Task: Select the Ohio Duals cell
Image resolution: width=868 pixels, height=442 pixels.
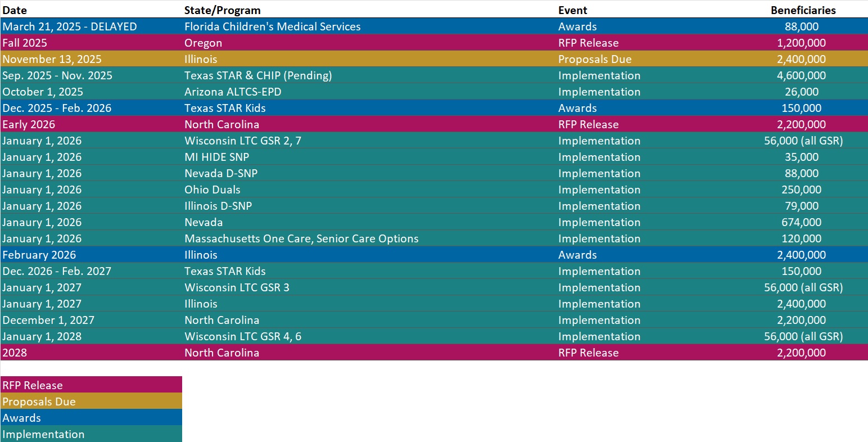Action: coord(212,190)
